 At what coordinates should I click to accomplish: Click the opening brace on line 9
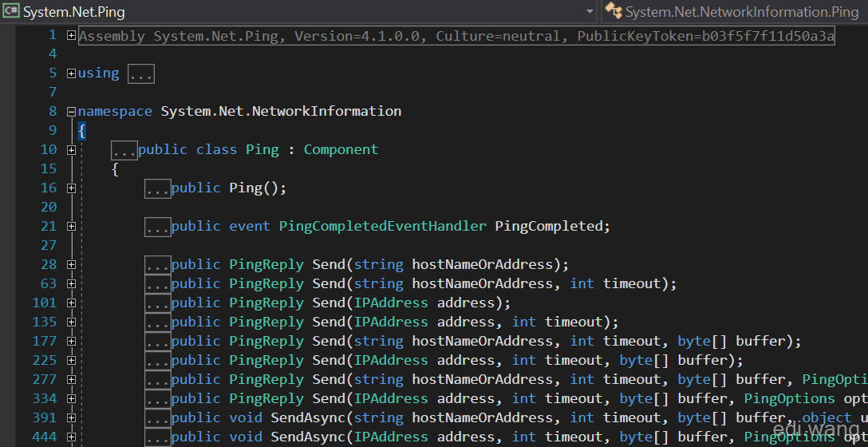pos(82,131)
